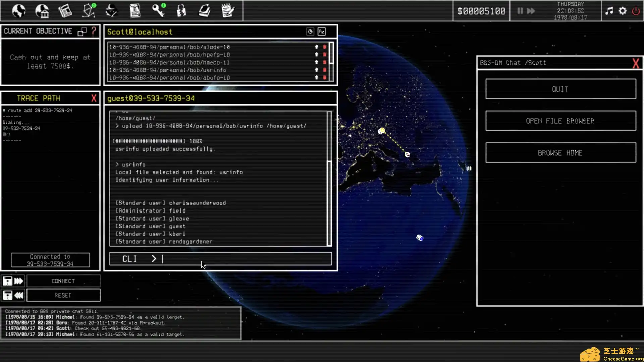644x362 pixels.
Task: Open the dossier documents screen
Action: click(x=135, y=11)
